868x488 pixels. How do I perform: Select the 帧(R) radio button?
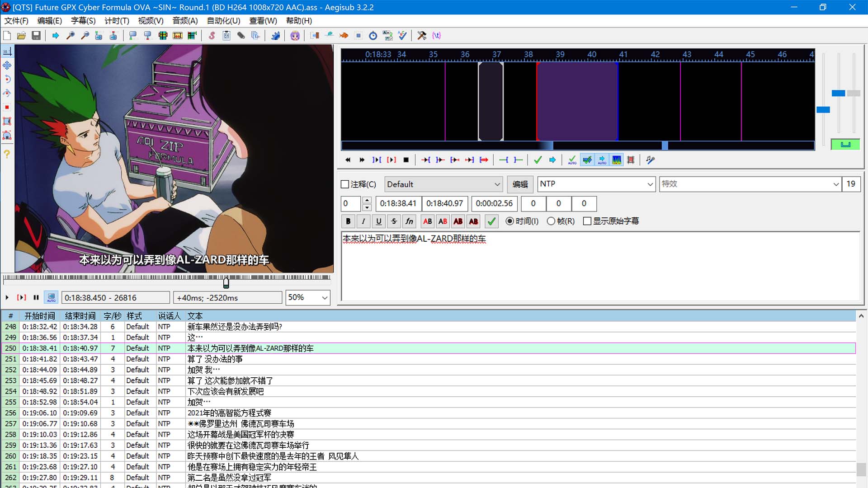pos(551,221)
